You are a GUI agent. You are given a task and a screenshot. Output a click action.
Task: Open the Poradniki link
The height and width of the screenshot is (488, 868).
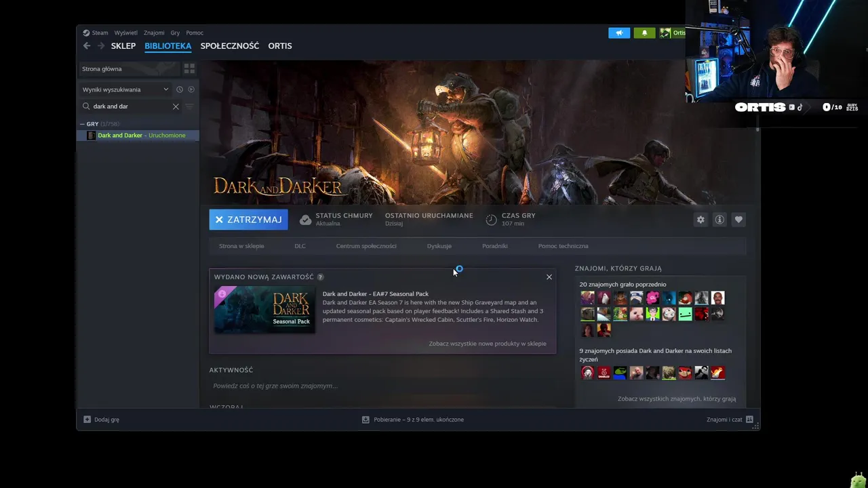[x=495, y=246]
